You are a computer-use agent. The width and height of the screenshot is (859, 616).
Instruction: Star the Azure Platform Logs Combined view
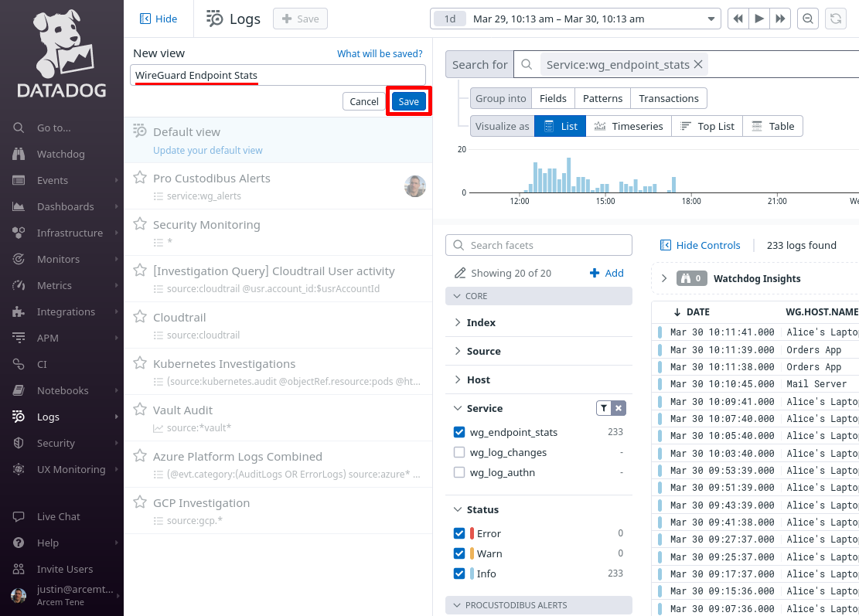point(140,455)
